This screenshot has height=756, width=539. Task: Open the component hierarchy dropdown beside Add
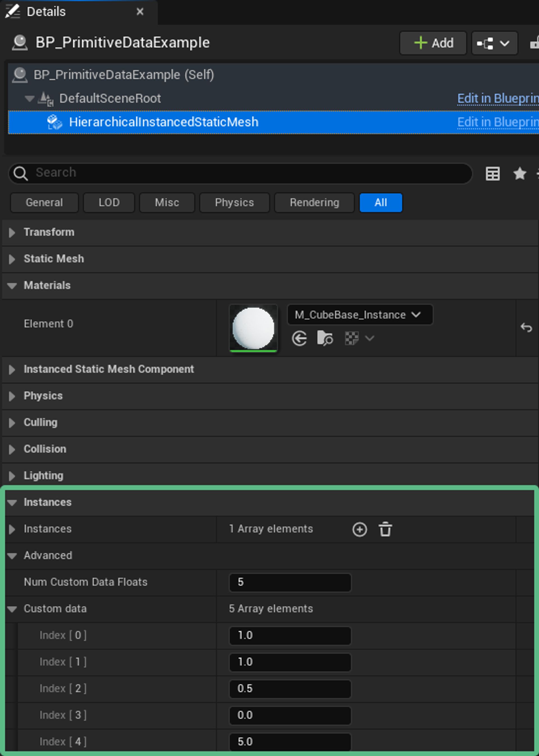pyautogui.click(x=494, y=43)
